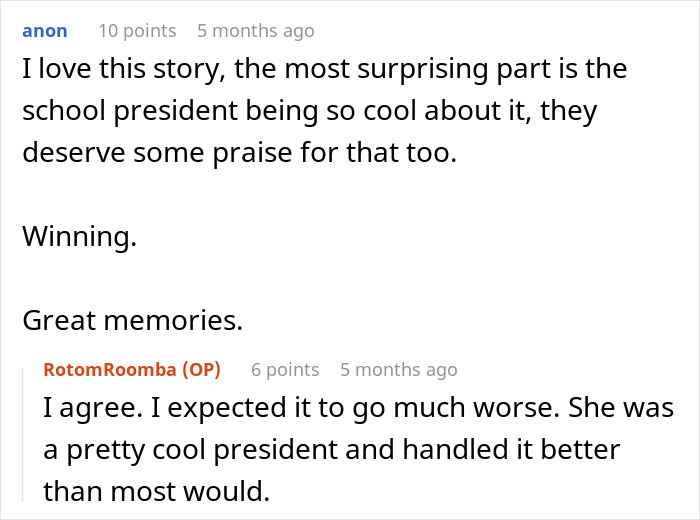Click the reply line starting I agree
The image size is (700, 520).
358,408
